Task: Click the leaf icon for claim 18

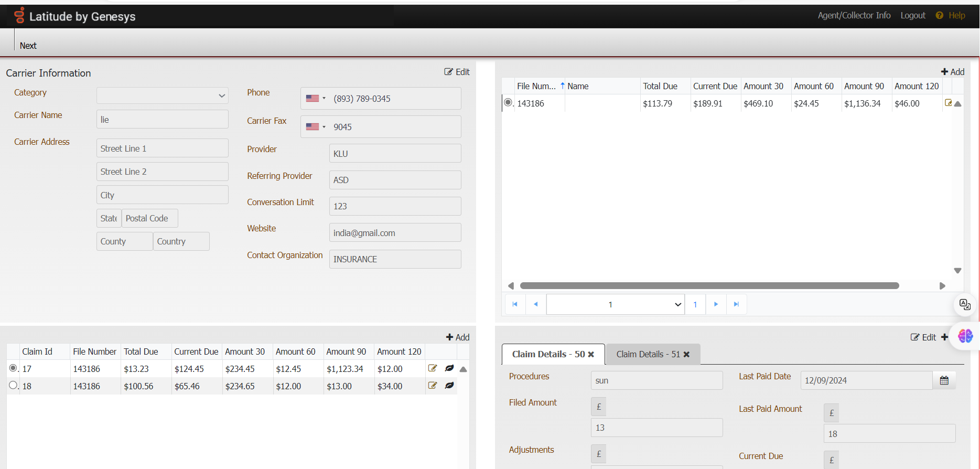Action: click(449, 386)
